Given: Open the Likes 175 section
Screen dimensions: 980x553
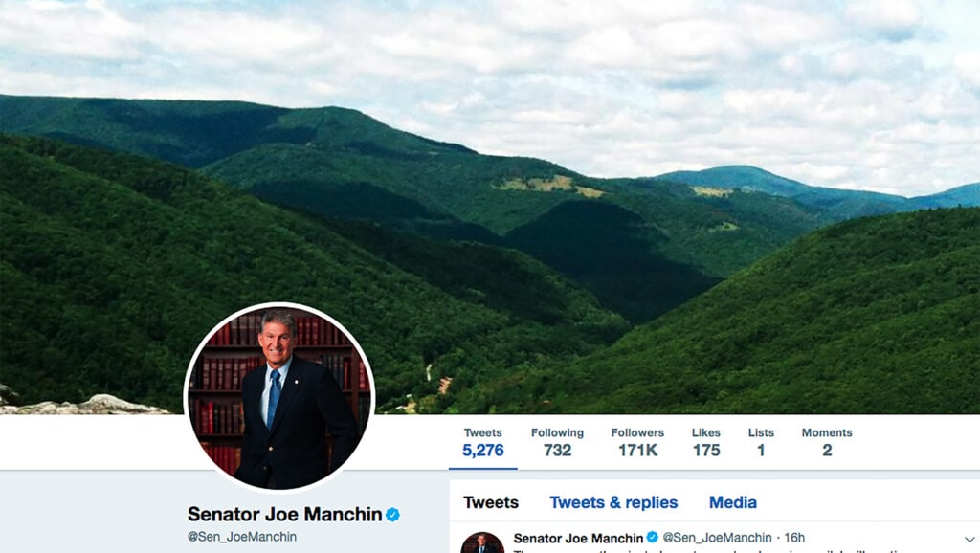Looking at the screenshot, I should click(x=706, y=442).
